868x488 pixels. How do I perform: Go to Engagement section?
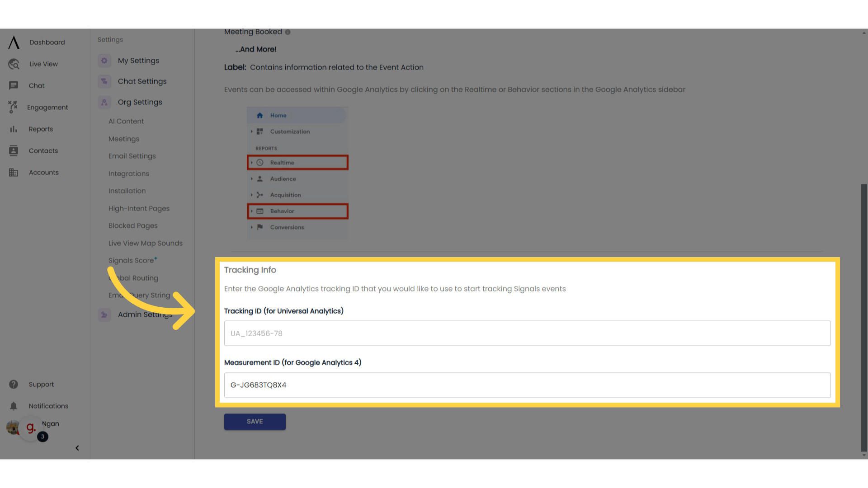(x=47, y=108)
